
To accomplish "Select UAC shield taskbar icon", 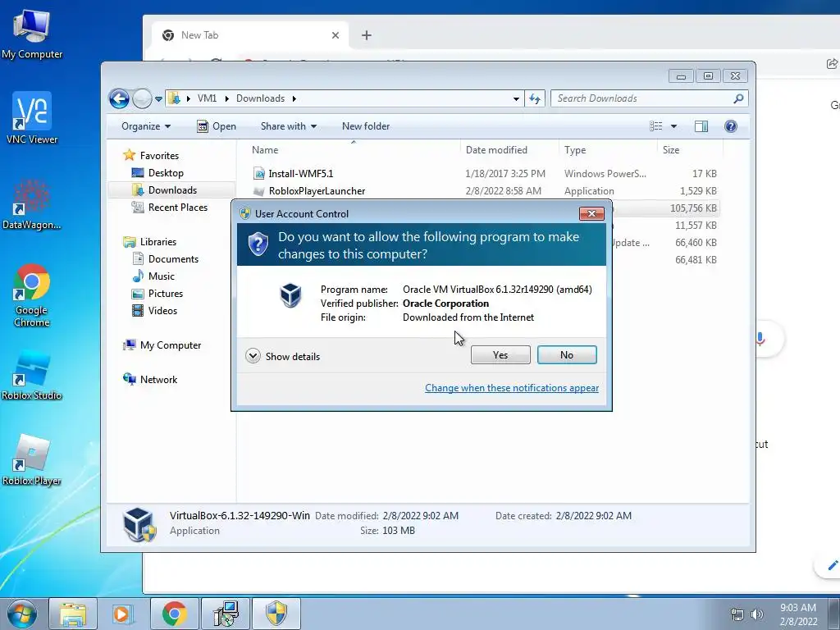I will tap(276, 614).
